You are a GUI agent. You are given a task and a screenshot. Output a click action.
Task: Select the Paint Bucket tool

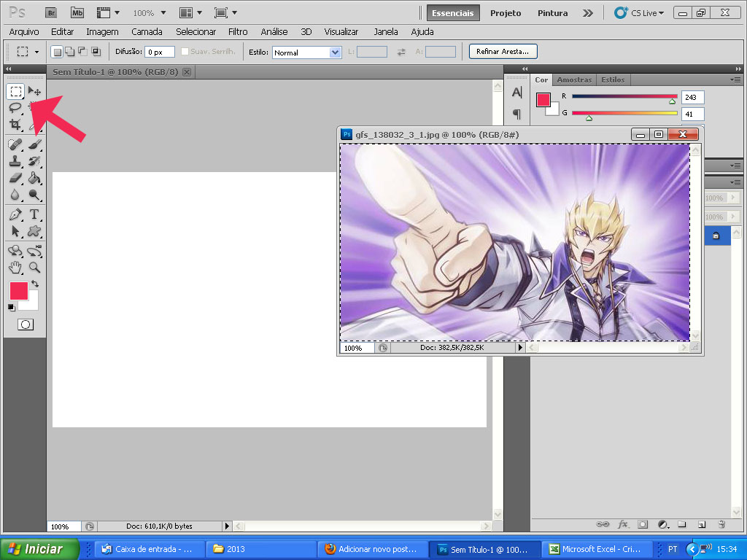[x=34, y=177]
